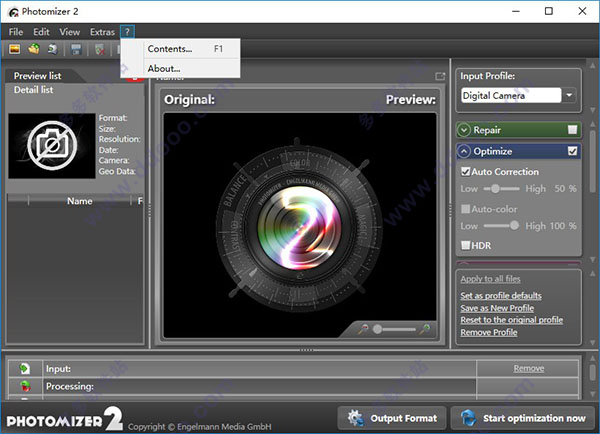Click the Remove link in Input row
Viewport: 600px width, 434px height.
529,368
